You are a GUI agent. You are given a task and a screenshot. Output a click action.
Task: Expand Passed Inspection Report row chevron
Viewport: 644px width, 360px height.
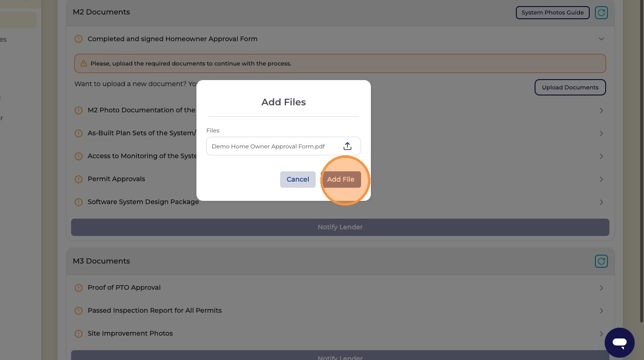(601, 311)
